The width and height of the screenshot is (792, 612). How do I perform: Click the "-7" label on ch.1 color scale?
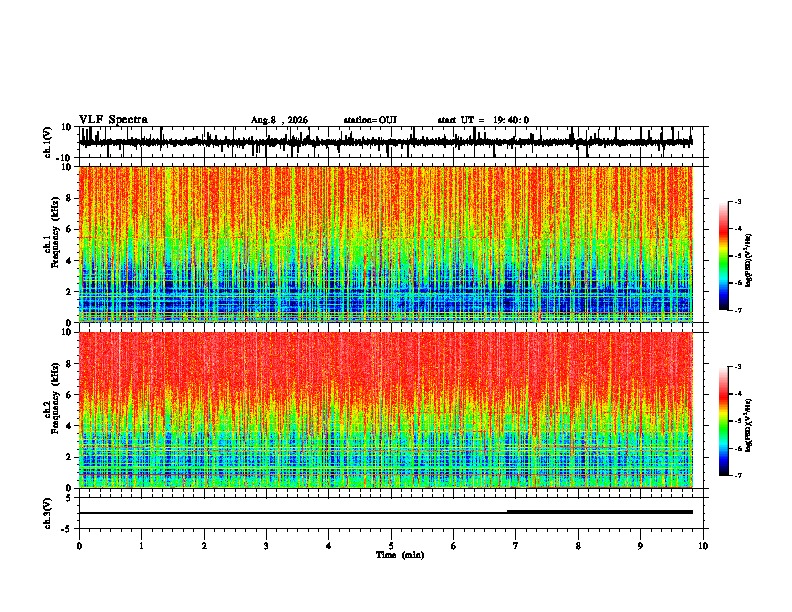coord(737,310)
